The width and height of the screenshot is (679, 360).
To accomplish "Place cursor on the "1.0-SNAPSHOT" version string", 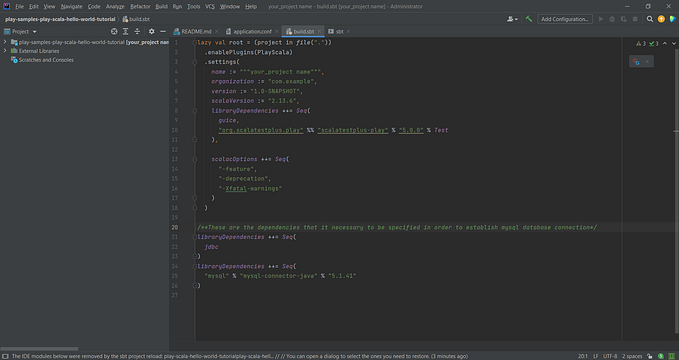I will (275, 91).
